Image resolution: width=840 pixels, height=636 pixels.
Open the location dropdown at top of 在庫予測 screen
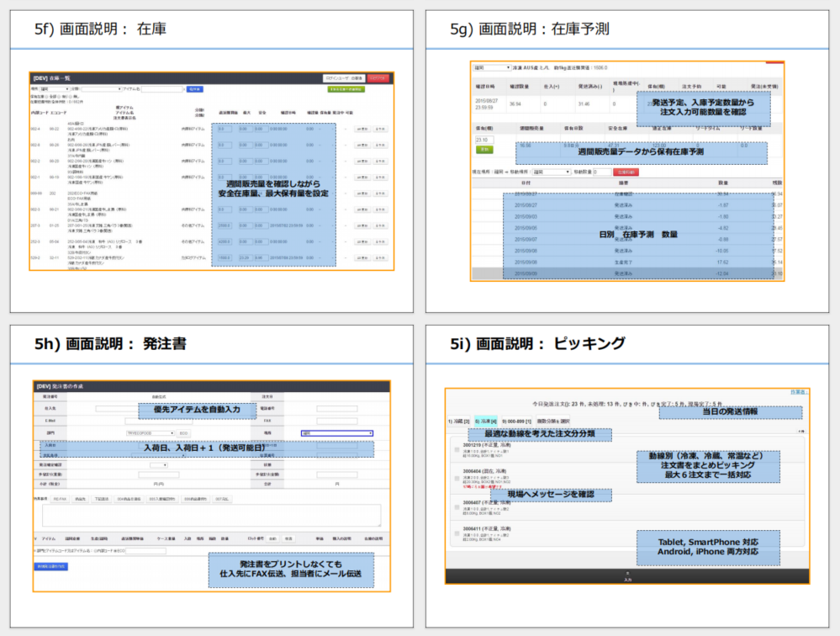point(493,68)
